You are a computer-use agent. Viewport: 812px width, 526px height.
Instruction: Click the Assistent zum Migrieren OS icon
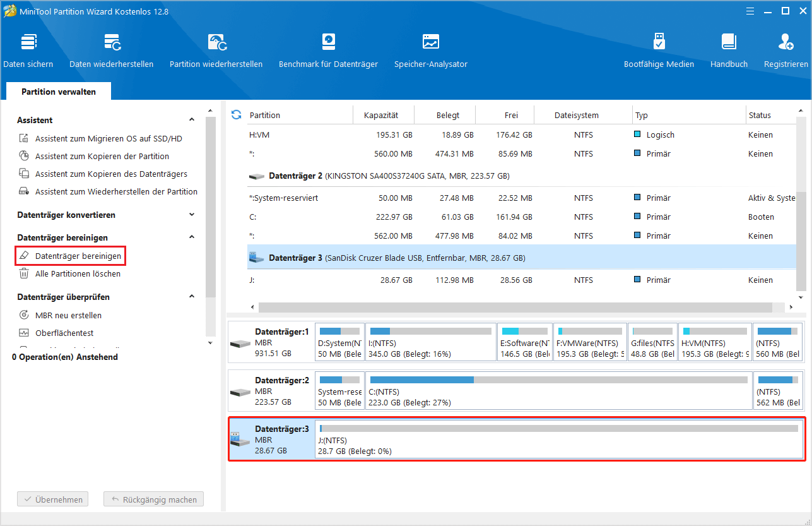[24, 138]
